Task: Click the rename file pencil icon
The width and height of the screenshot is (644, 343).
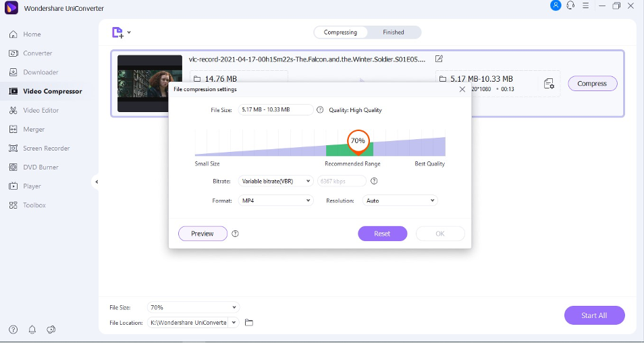Action: coord(439,59)
